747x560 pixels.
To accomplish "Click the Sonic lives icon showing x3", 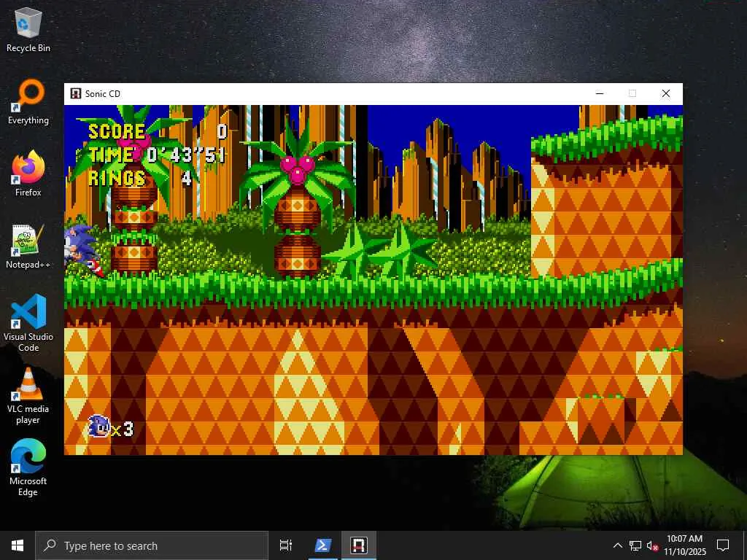I will point(111,426).
